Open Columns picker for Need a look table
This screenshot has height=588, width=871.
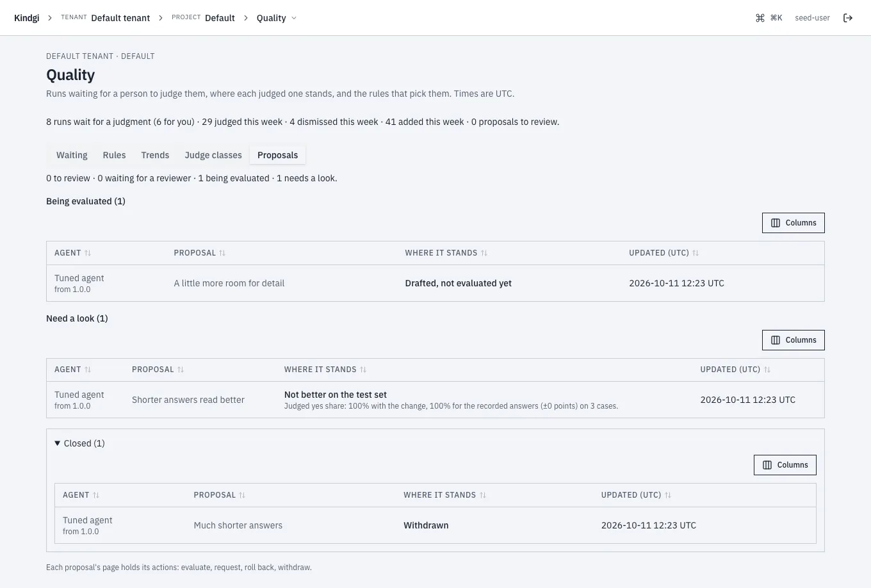tap(793, 340)
